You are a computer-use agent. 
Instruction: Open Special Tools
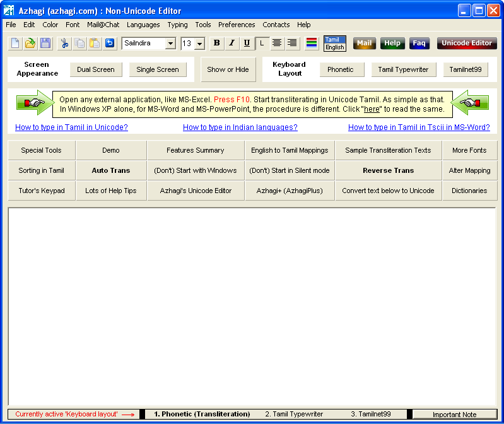42,150
